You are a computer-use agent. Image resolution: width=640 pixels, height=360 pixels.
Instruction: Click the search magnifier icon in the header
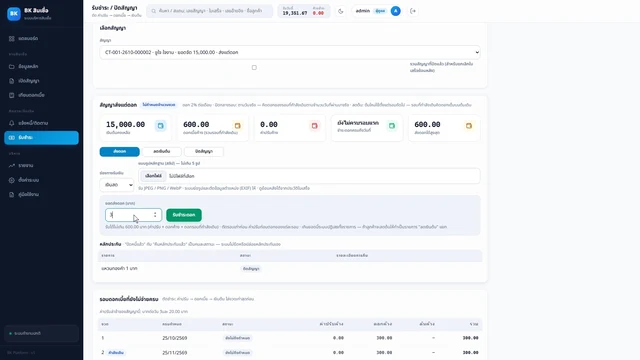tap(153, 11)
